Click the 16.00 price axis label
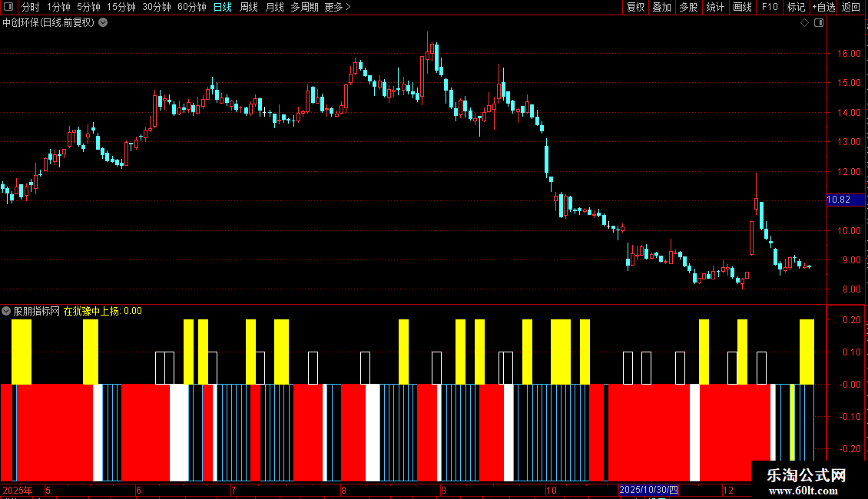Viewport: 868px width, 499px height. point(849,54)
